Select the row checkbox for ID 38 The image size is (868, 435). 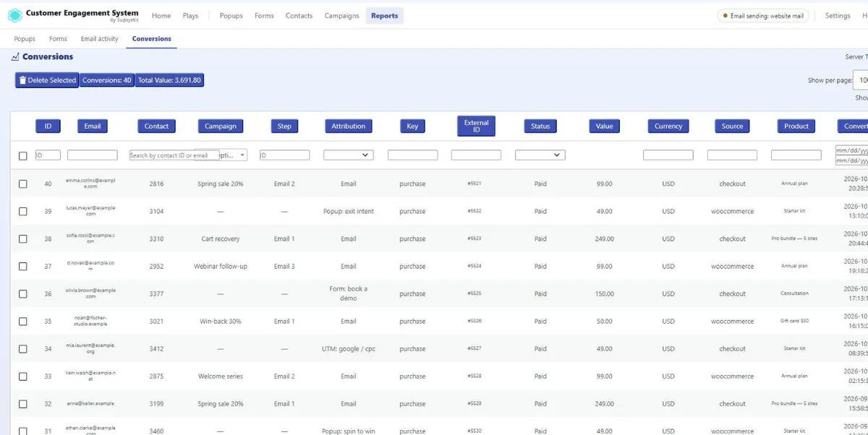pos(23,238)
